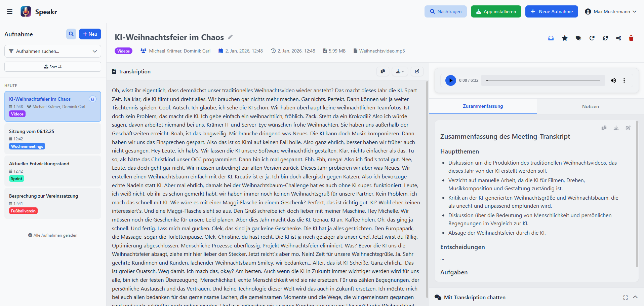
Task: Expand the Max Mustermann user menu
Action: tap(610, 11)
